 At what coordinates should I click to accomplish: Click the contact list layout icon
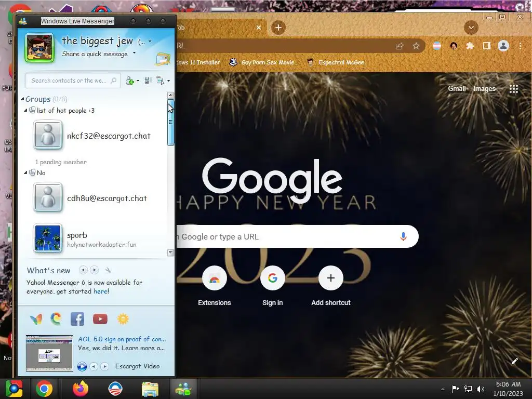(x=148, y=81)
